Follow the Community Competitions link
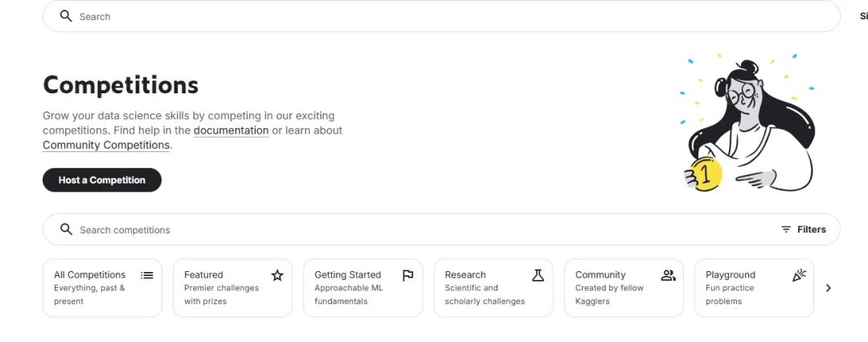Image resolution: width=868 pixels, height=342 pixels. tap(106, 146)
